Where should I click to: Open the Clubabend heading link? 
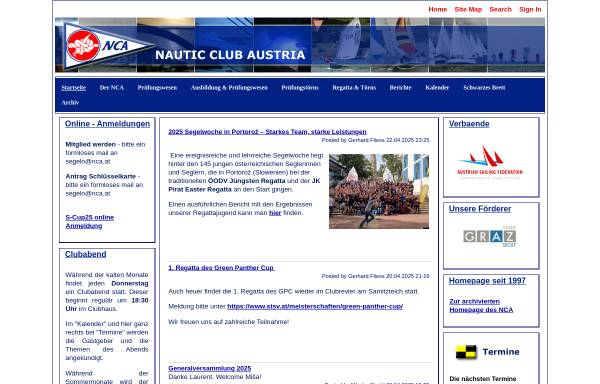[85, 254]
